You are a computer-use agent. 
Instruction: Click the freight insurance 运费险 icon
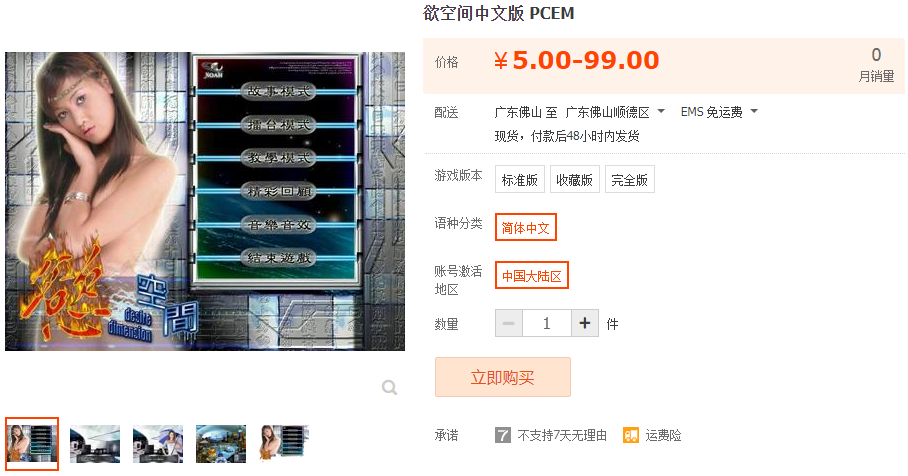[631, 435]
